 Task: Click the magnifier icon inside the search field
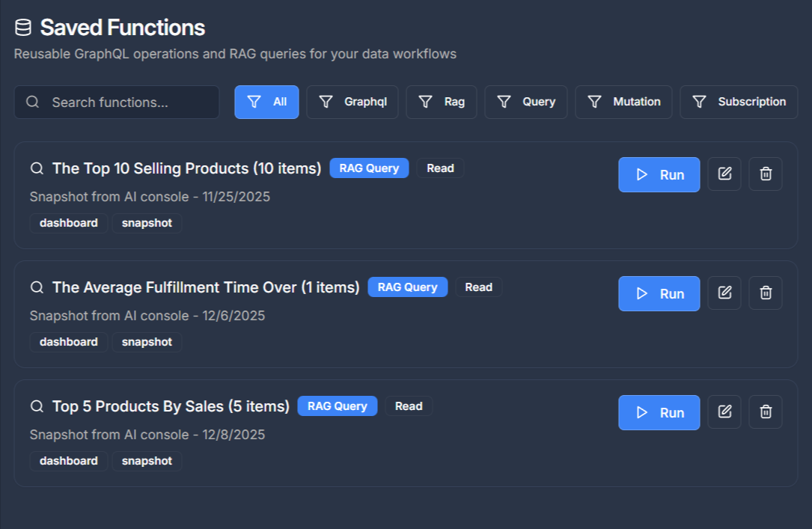(x=33, y=101)
